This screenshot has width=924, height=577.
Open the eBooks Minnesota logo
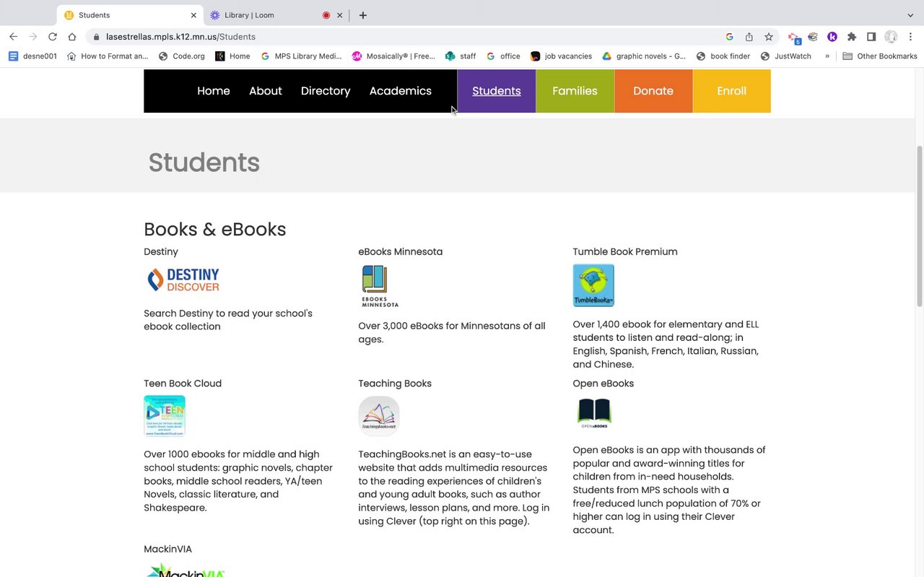pyautogui.click(x=380, y=286)
